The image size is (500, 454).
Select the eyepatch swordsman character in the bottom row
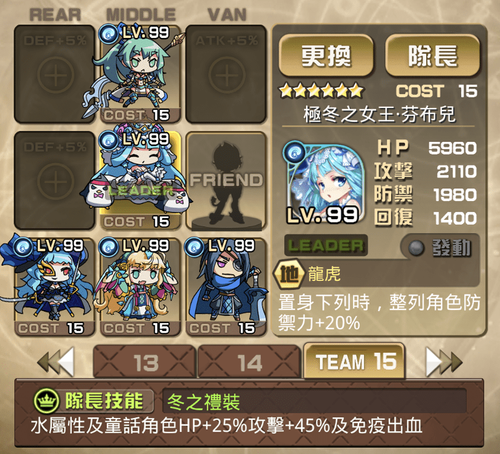(226, 287)
